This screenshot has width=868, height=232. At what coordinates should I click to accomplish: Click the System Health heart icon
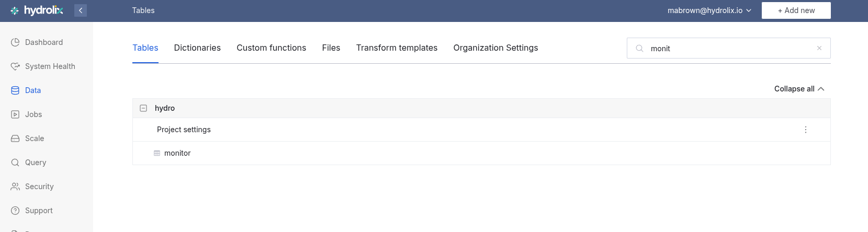15,66
